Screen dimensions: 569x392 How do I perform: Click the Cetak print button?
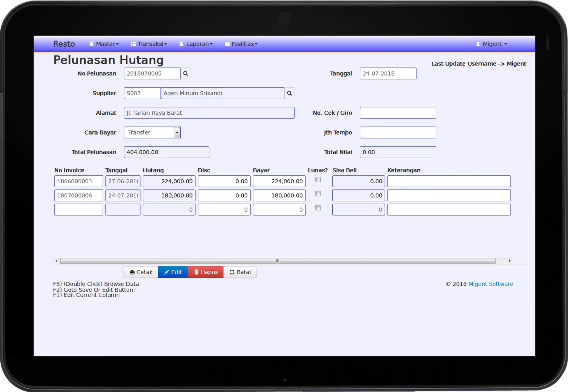pyautogui.click(x=141, y=272)
